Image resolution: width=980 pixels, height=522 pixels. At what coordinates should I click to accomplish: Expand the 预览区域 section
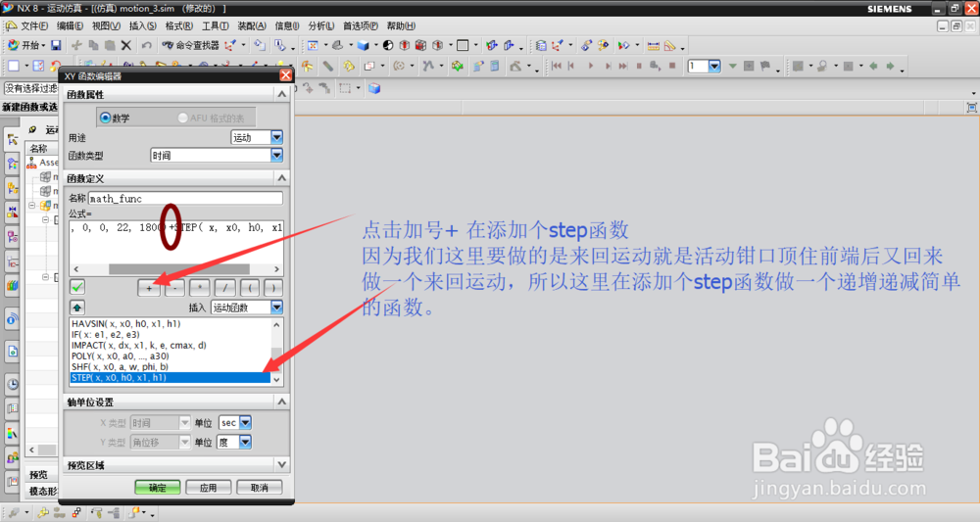pyautogui.click(x=282, y=464)
